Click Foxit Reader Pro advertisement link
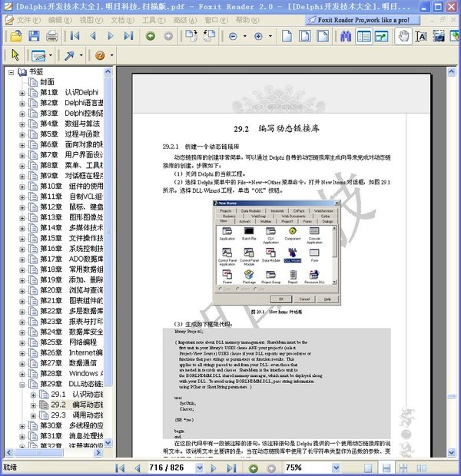The image size is (461, 476). 363,20
